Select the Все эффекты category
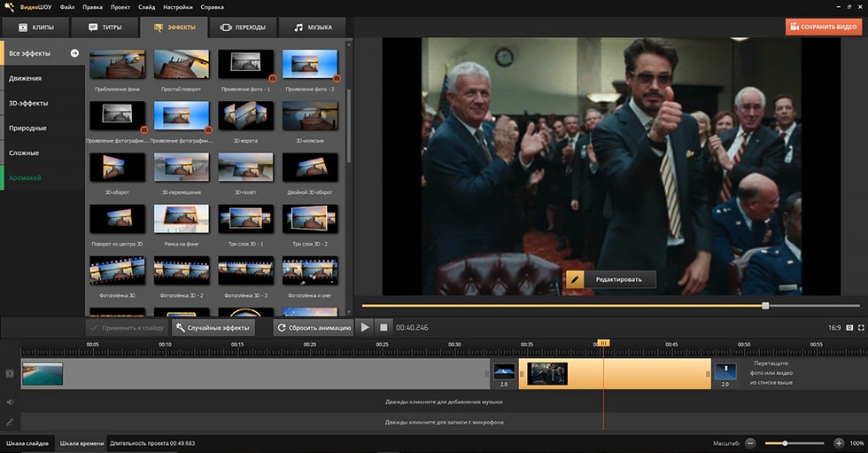 [43, 53]
